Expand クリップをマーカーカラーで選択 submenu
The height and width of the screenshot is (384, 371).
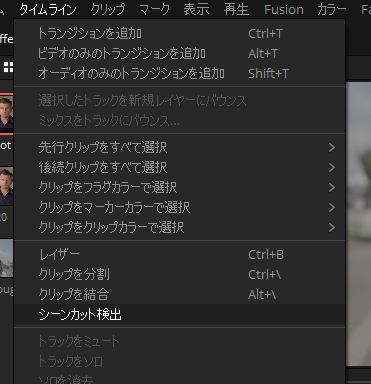coord(180,207)
